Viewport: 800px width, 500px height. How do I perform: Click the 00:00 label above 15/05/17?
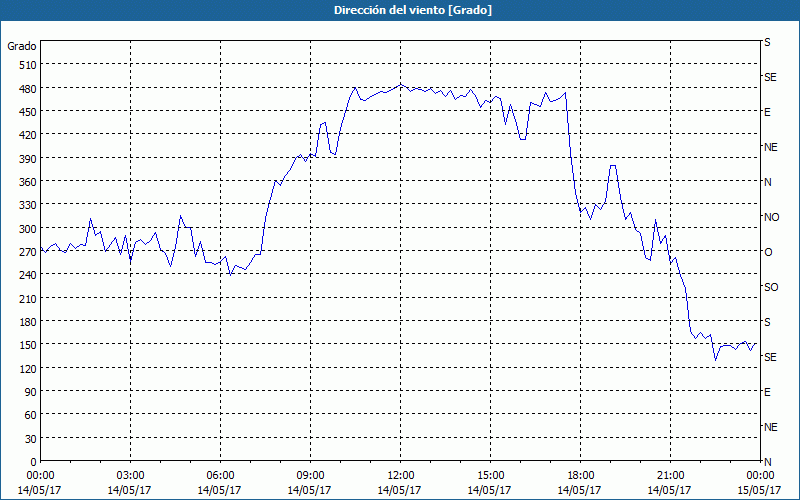pos(760,476)
